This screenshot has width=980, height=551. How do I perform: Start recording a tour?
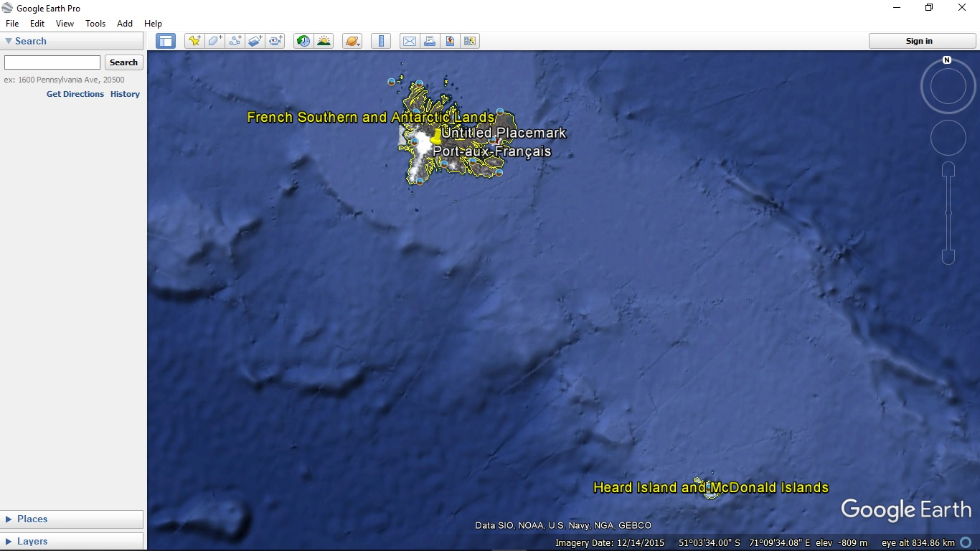(x=275, y=41)
